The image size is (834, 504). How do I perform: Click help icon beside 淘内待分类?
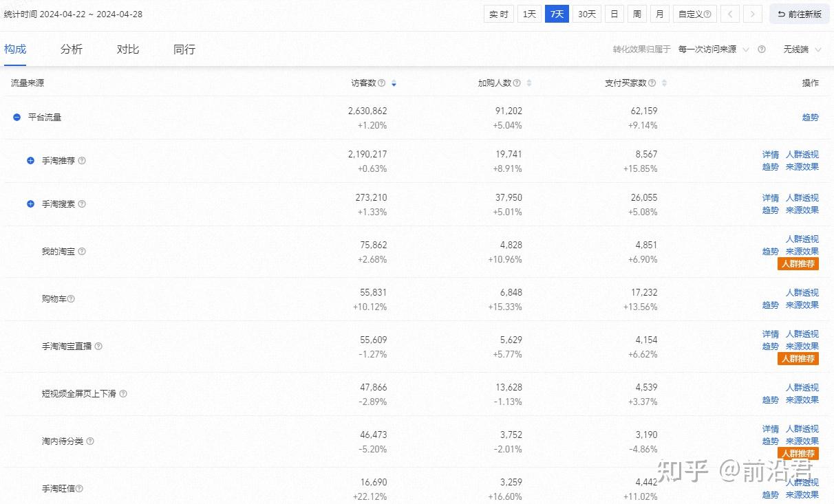point(90,441)
